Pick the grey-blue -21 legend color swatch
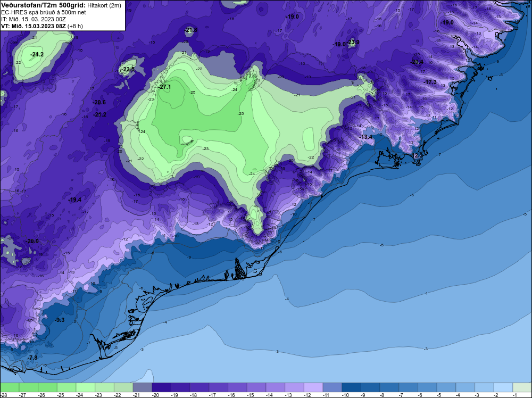Viewport: 532px width, 398px height. [143, 387]
